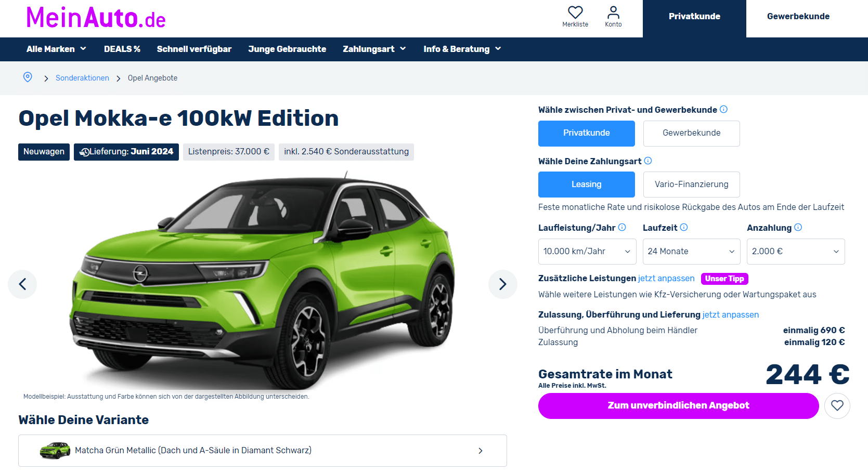
Task: Click jetzt anpassen beside Zulassung, Überführung
Action: (731, 315)
